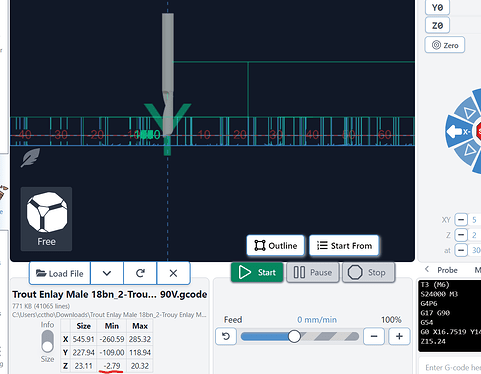This screenshot has width=481, height=374.
Task: Switch view using the Free cube icon
Action: pyautogui.click(x=46, y=219)
